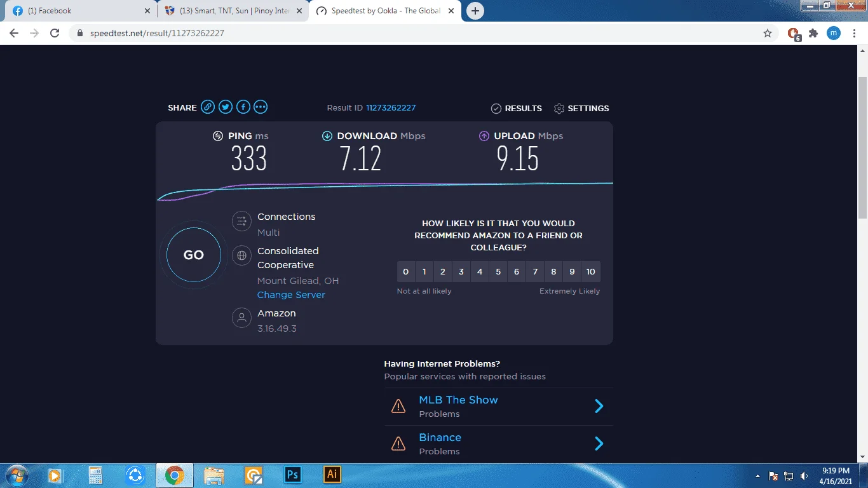Open Photoshop from the taskbar

tap(293, 475)
